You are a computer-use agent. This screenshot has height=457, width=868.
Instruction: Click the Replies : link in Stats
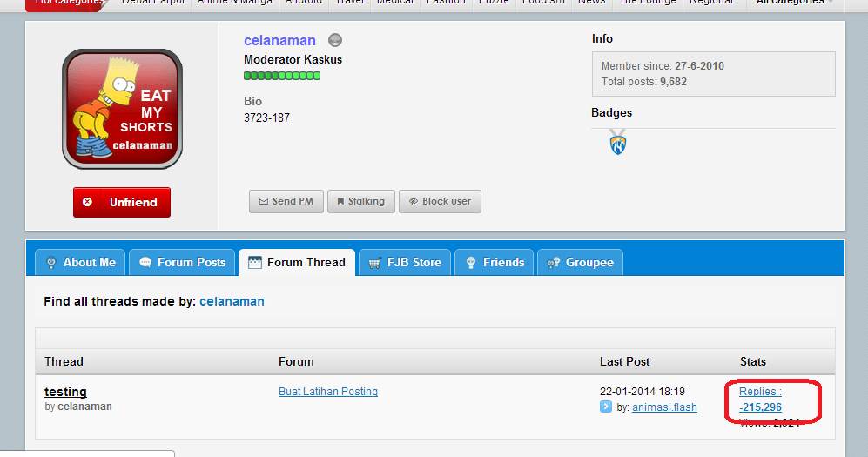760,392
